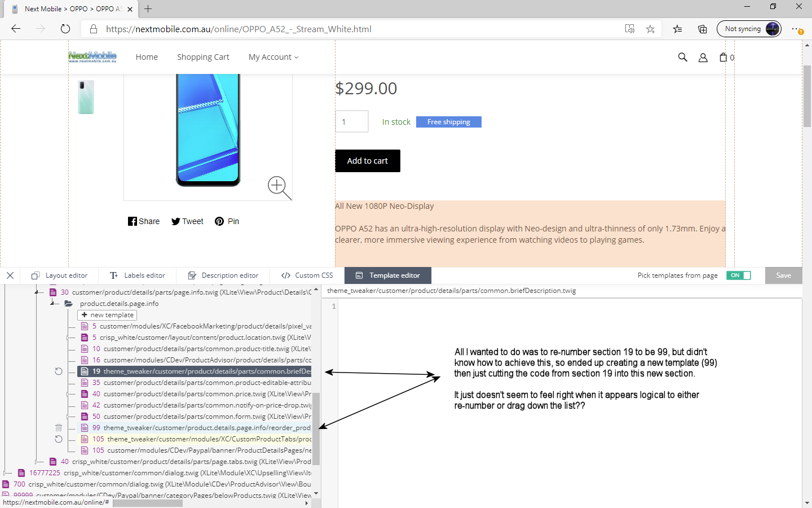This screenshot has width=812, height=508.
Task: Click the Not syncing profile button
Action: pos(749,29)
